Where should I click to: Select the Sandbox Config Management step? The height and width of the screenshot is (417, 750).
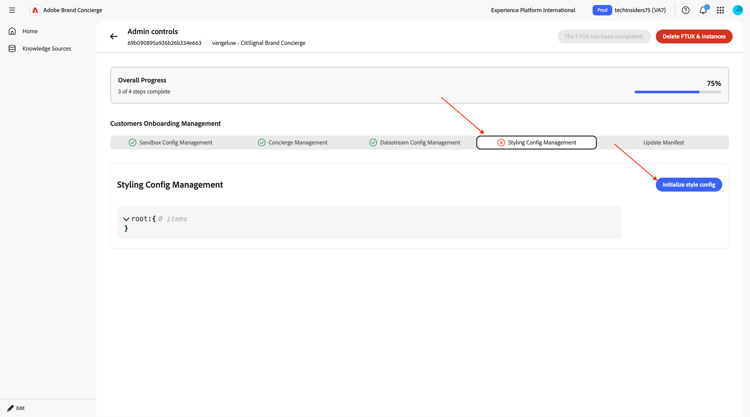[x=170, y=143]
